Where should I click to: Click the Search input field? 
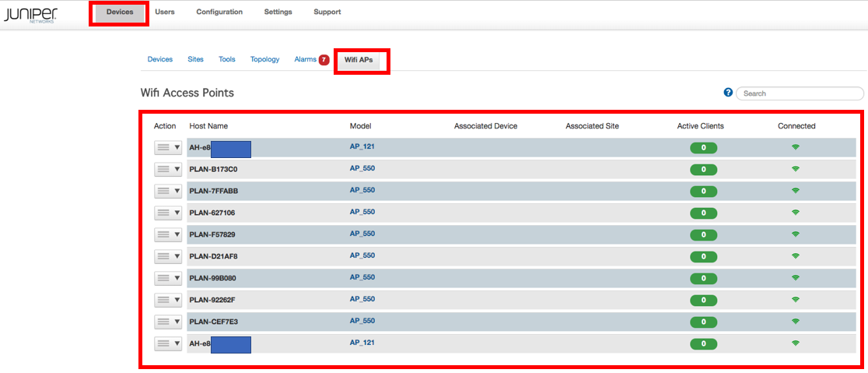click(800, 93)
